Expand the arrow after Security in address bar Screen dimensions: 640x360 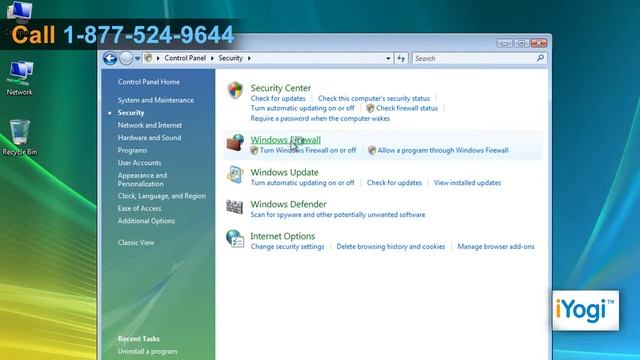(249, 58)
